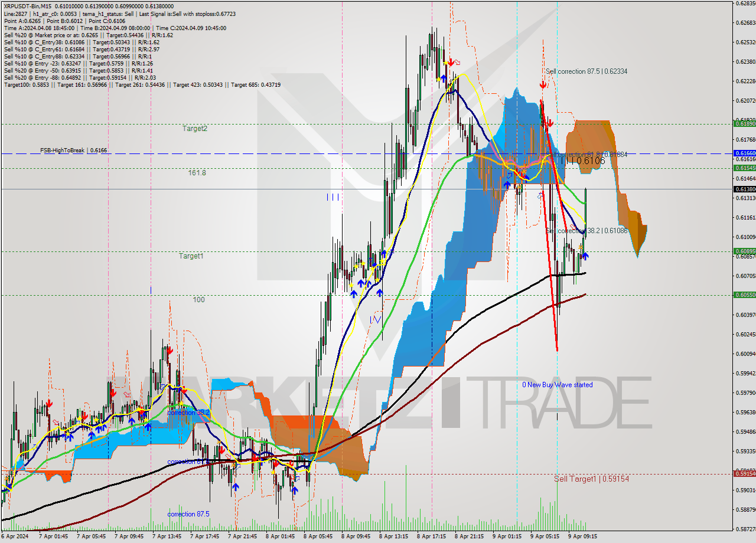756x543 pixels.
Task: Click the 0.59486 price axis value
Action: click(x=745, y=432)
